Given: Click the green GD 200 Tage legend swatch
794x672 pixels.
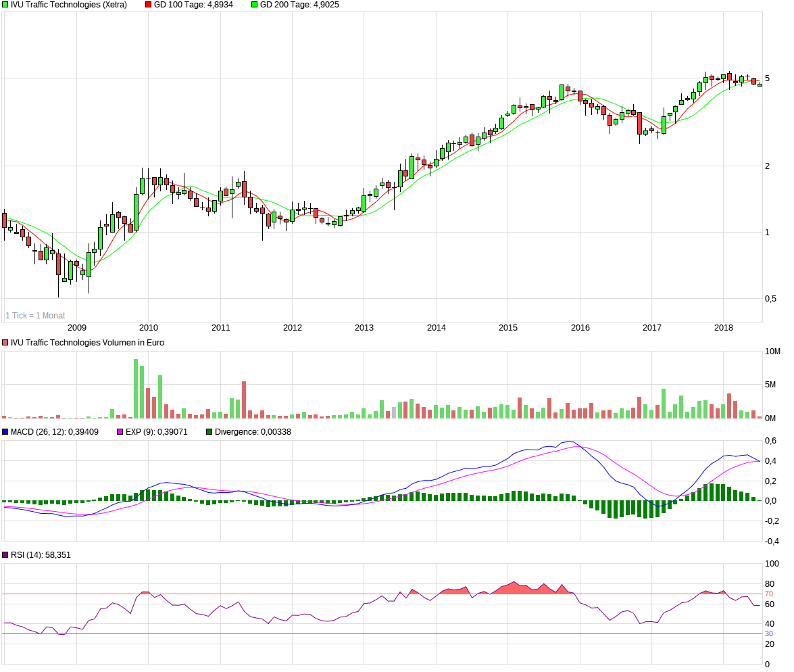Looking at the screenshot, I should (255, 5).
